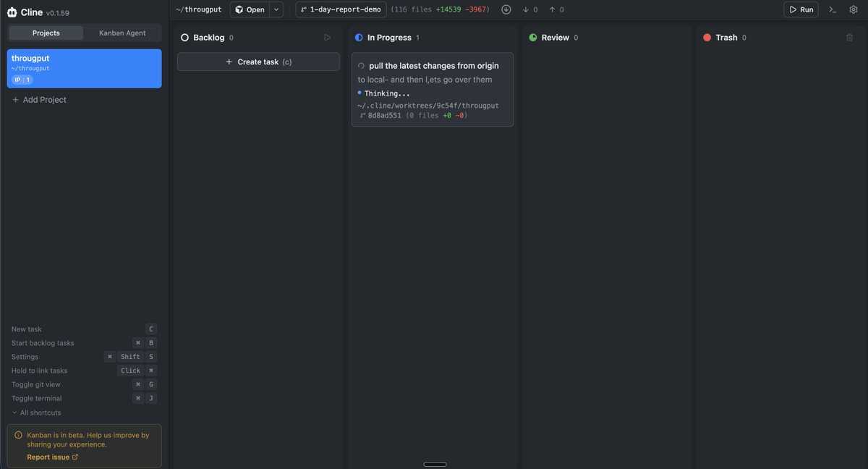Click the bottom panel drag handle pill
Image resolution: width=868 pixels, height=469 pixels.
pos(435,464)
